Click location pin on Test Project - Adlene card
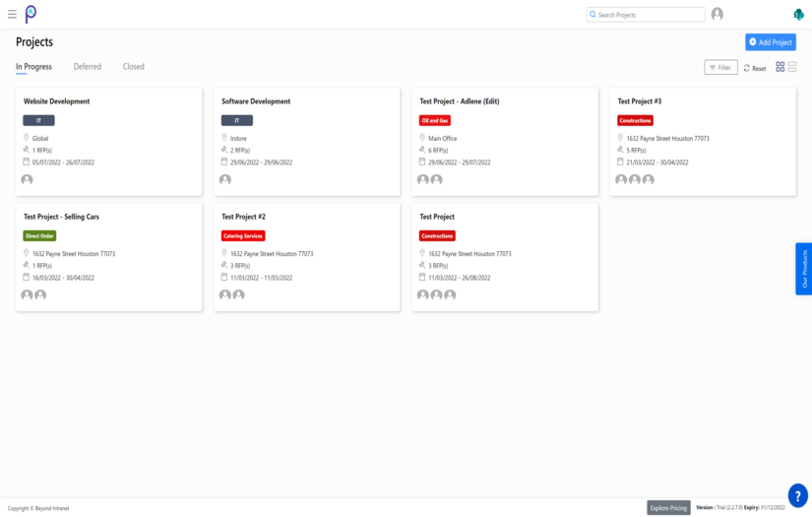This screenshot has height=517, width=812. [422, 138]
